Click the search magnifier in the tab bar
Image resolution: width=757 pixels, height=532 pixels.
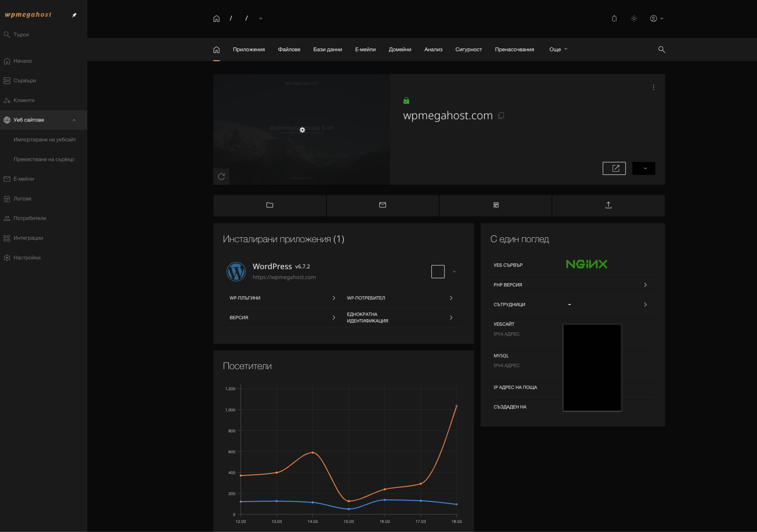click(661, 50)
